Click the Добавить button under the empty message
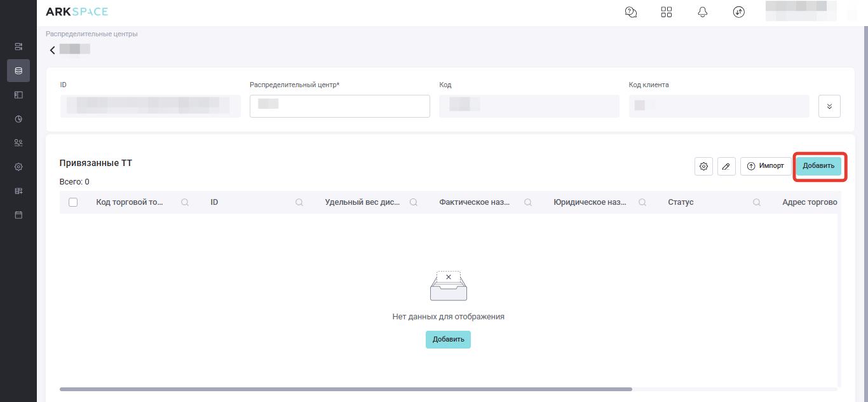This screenshot has height=402, width=868. pyautogui.click(x=448, y=340)
